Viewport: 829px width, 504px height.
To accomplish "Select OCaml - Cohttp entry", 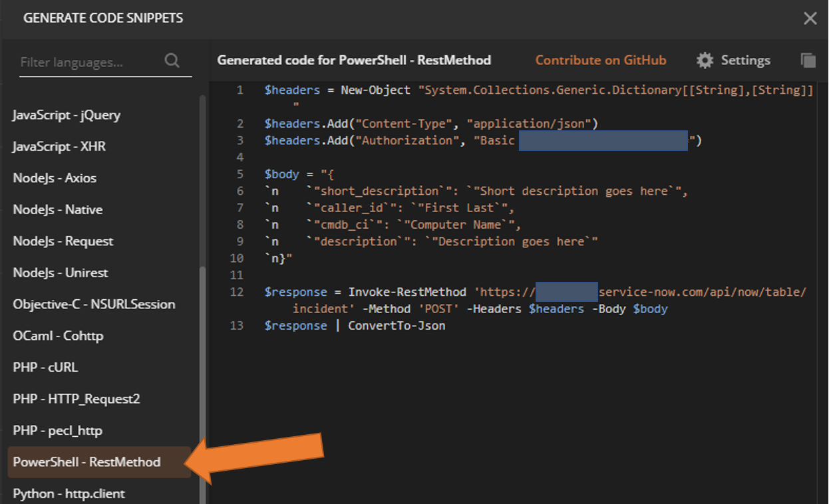I will coord(58,336).
